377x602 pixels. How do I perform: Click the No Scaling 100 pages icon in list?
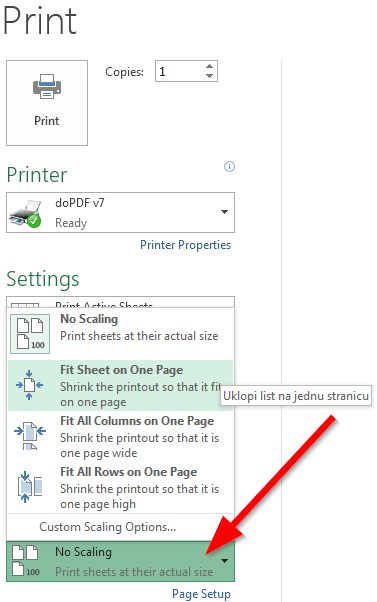point(30,334)
